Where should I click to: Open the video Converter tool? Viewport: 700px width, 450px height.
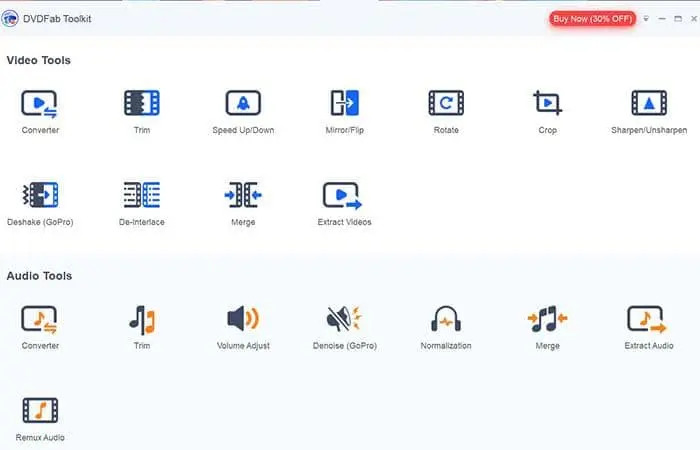click(40, 103)
